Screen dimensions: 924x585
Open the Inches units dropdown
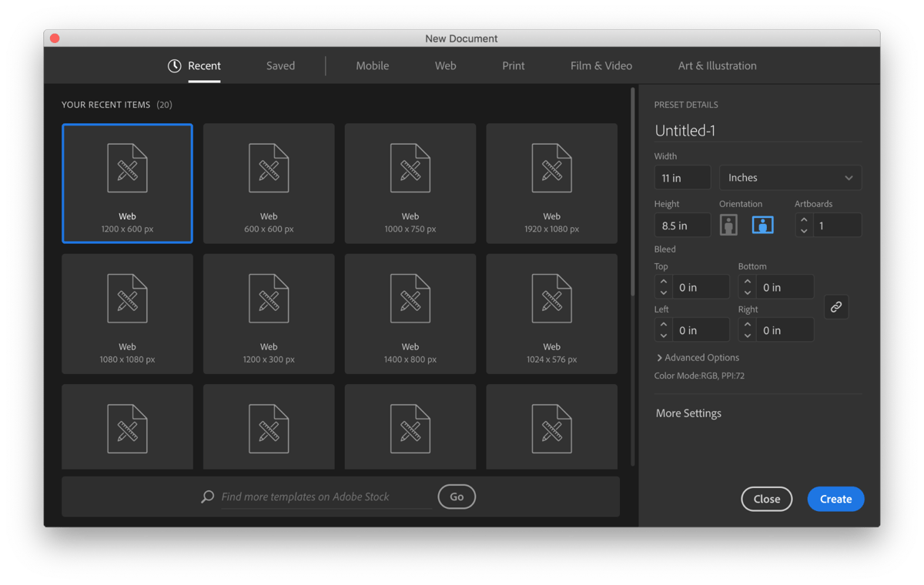click(790, 177)
